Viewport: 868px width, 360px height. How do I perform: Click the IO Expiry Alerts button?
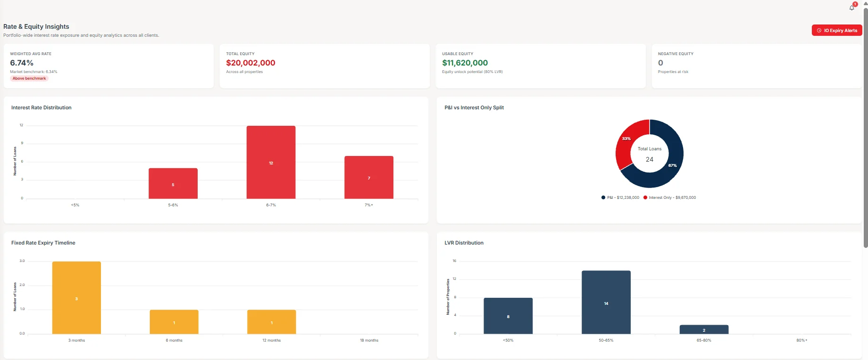(x=837, y=30)
